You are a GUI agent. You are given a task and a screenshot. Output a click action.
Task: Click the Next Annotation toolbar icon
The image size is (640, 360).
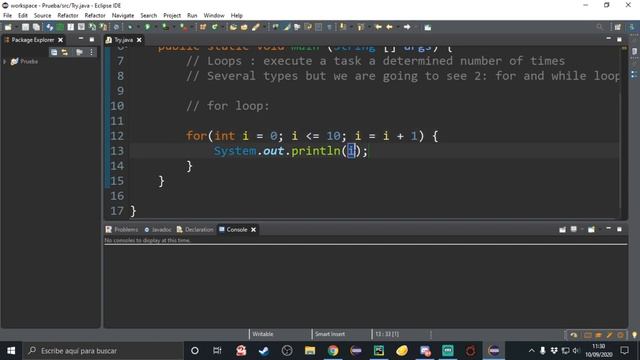pos(343,27)
